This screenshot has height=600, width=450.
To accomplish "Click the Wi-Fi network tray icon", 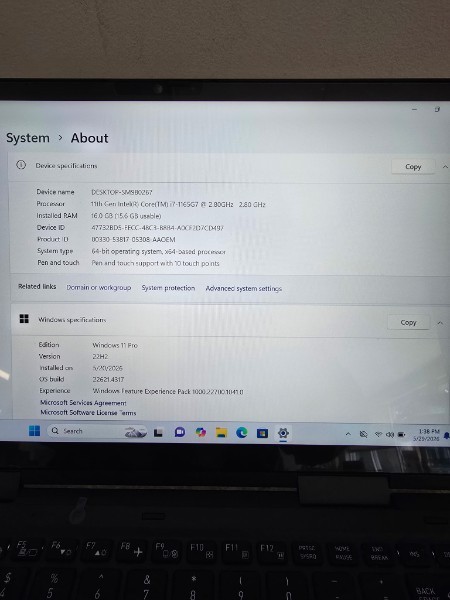I will tap(378, 434).
